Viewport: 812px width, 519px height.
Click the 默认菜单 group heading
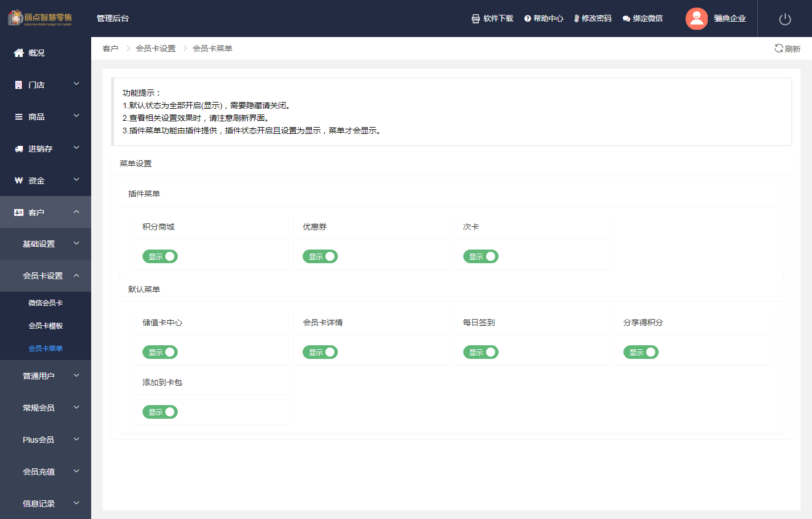(x=144, y=289)
